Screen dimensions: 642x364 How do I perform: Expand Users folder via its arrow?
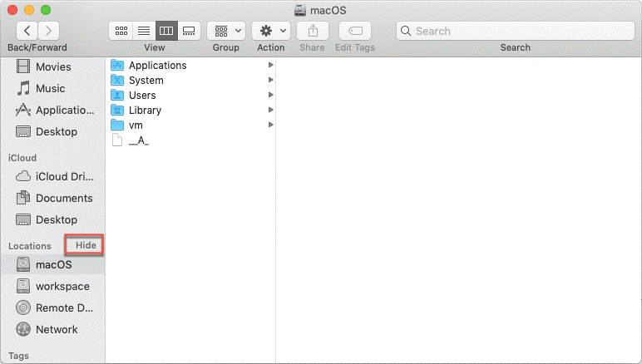tap(270, 95)
